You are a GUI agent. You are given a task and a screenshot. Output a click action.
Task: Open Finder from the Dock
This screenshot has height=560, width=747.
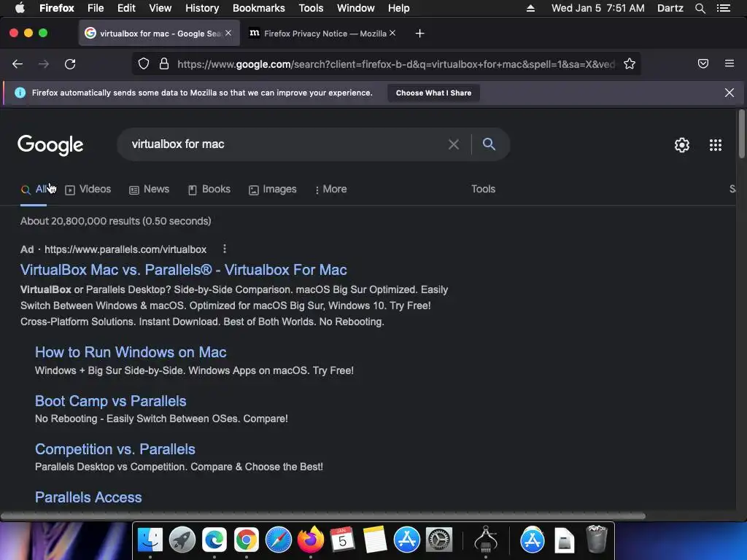click(x=150, y=540)
